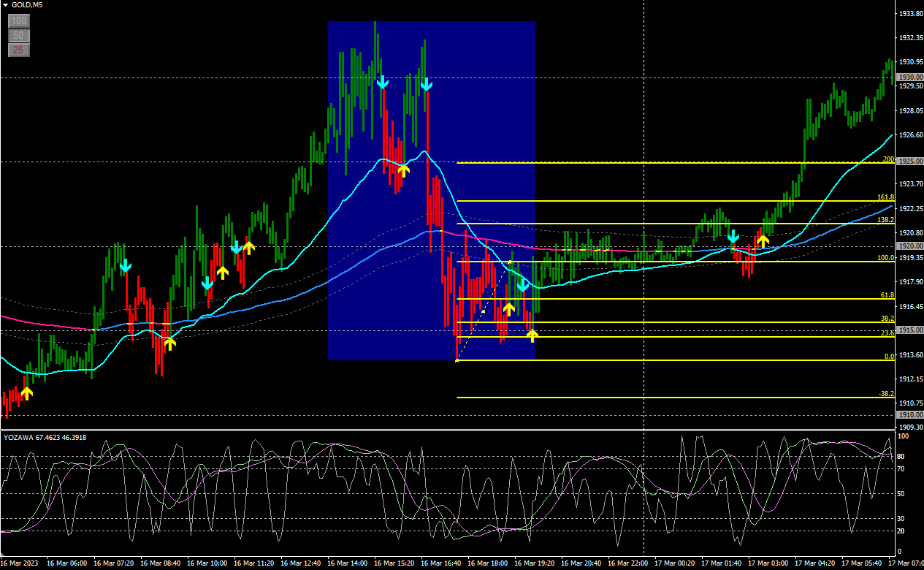Click the 1933.80 price scale value
This screenshot has height=570, width=924.
(x=910, y=14)
